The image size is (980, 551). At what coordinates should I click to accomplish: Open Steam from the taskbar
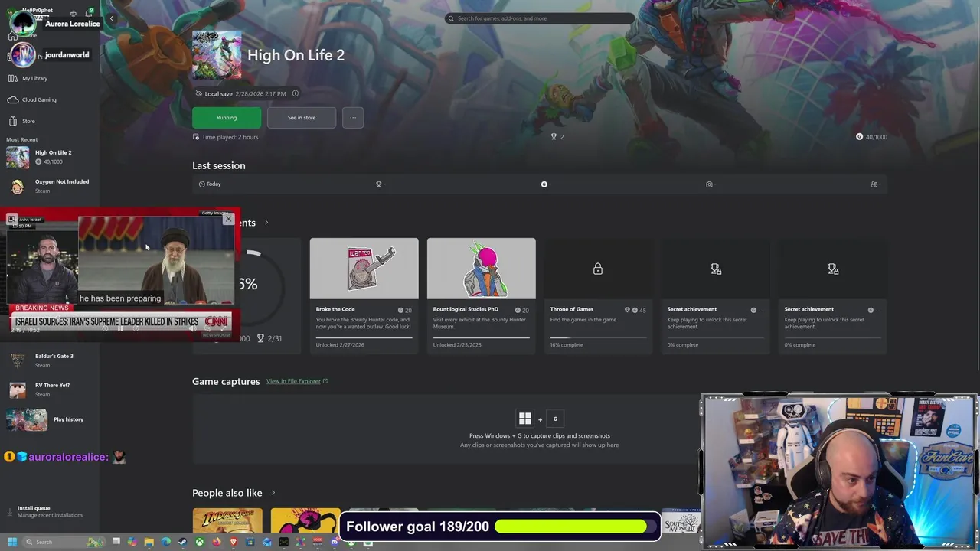click(x=183, y=542)
